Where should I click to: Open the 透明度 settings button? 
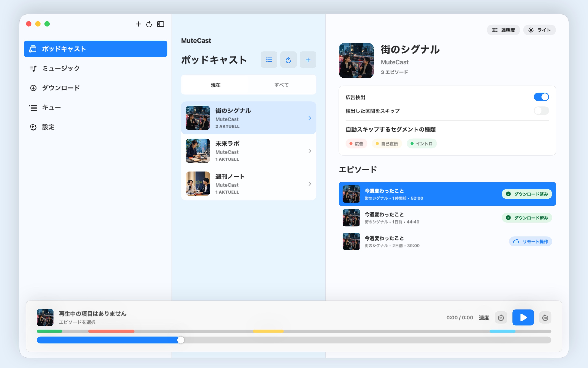[x=503, y=30]
